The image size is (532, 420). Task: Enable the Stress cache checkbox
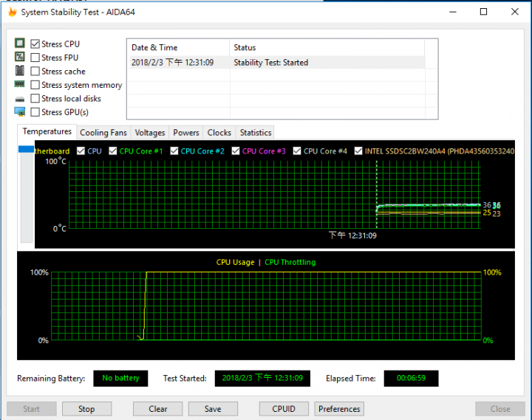click(x=35, y=71)
